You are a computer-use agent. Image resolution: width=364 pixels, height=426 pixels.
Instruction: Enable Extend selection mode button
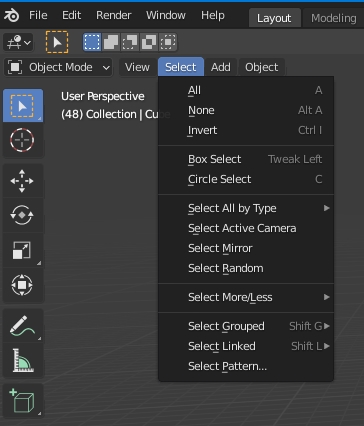(111, 42)
